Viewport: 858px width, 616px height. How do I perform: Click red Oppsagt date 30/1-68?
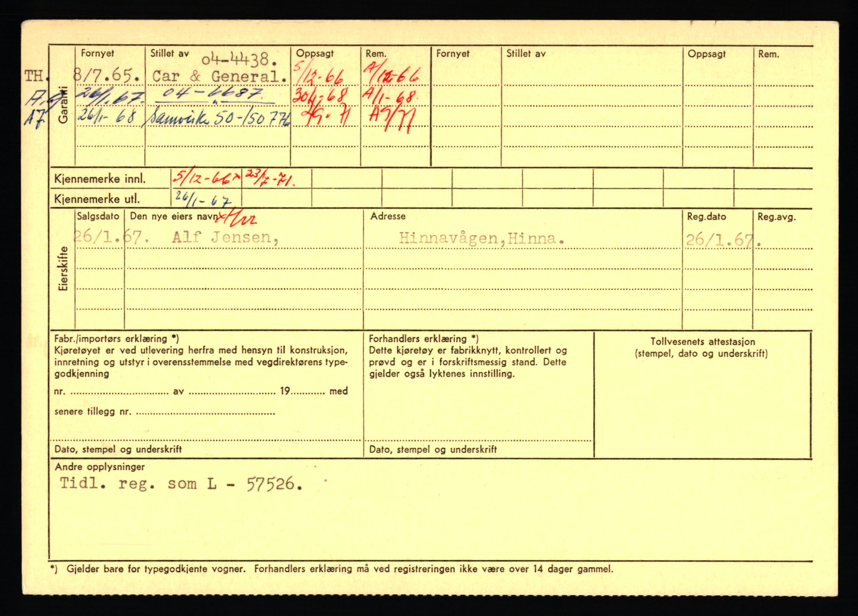320,96
